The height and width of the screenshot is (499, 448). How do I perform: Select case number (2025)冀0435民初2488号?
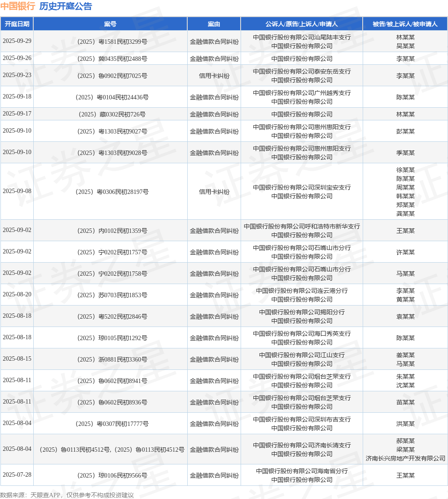click(x=112, y=59)
